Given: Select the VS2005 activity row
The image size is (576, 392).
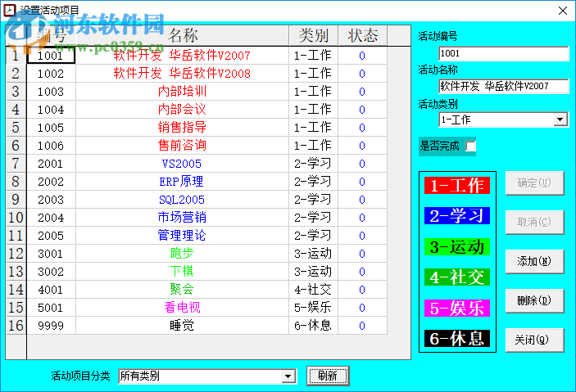Looking at the screenshot, I should pyautogui.click(x=182, y=164).
